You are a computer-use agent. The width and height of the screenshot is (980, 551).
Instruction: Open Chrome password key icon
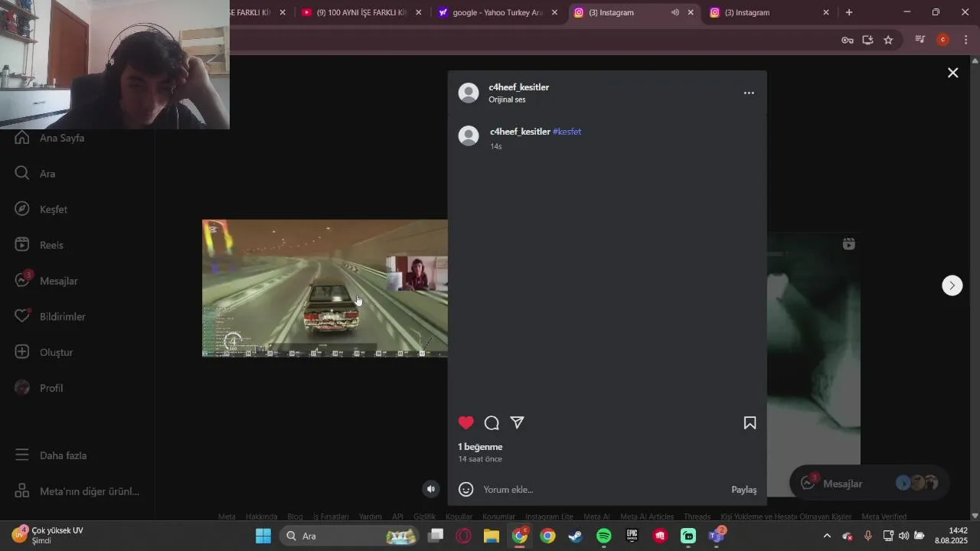(848, 40)
